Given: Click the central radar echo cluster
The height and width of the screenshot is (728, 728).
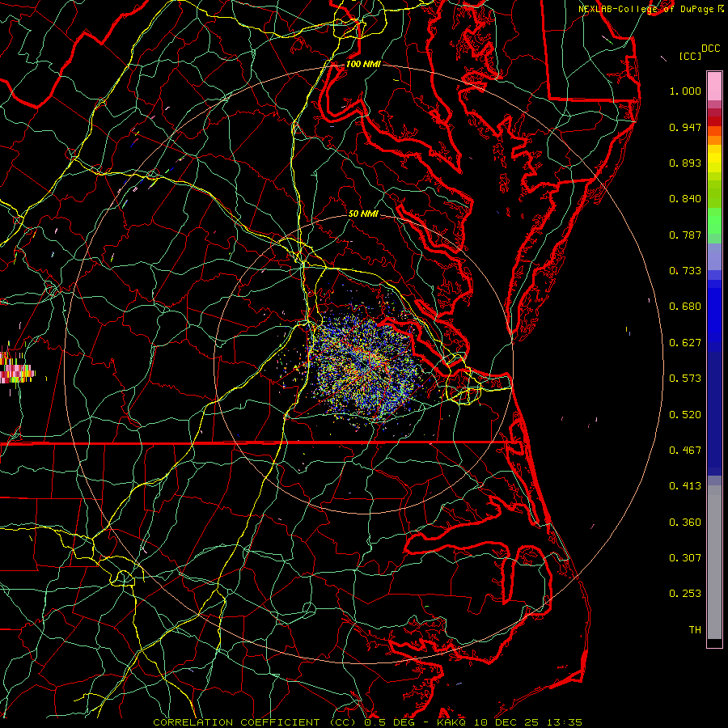Looking at the screenshot, I should pos(365,366).
